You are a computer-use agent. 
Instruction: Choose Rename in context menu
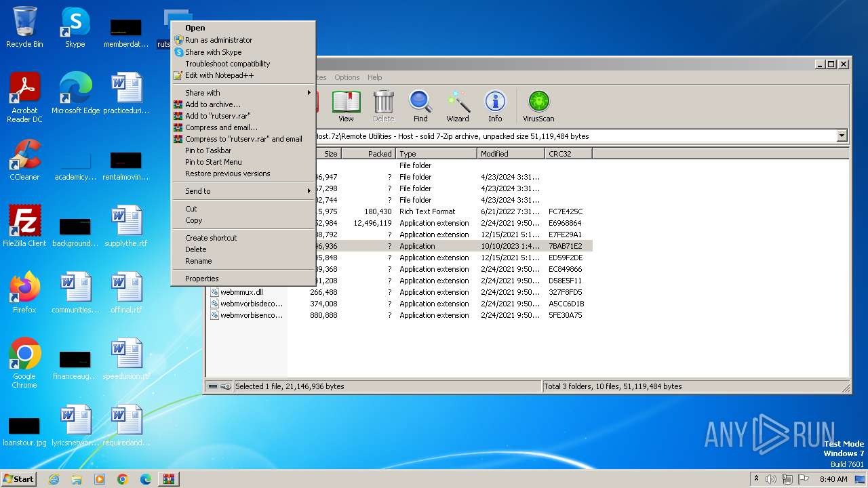(243, 261)
